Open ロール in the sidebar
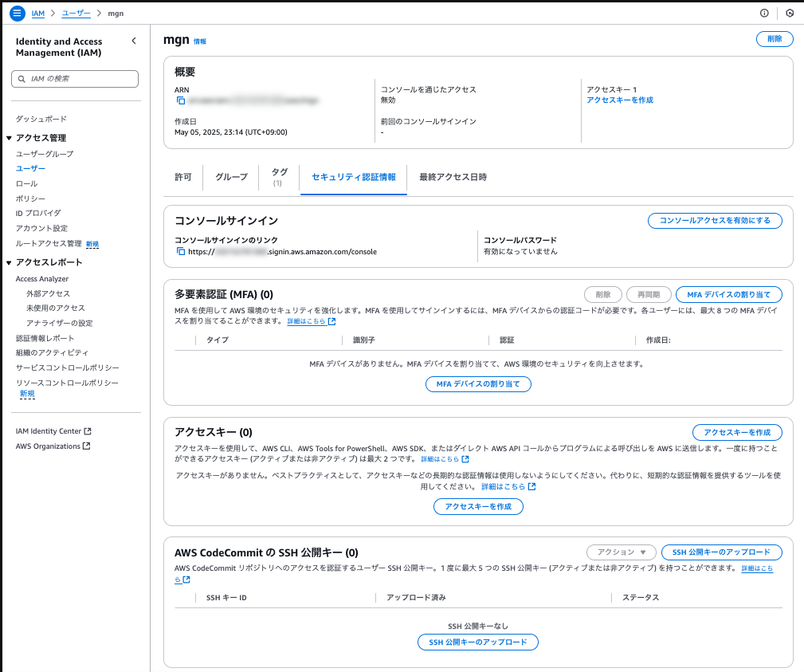 (x=26, y=183)
